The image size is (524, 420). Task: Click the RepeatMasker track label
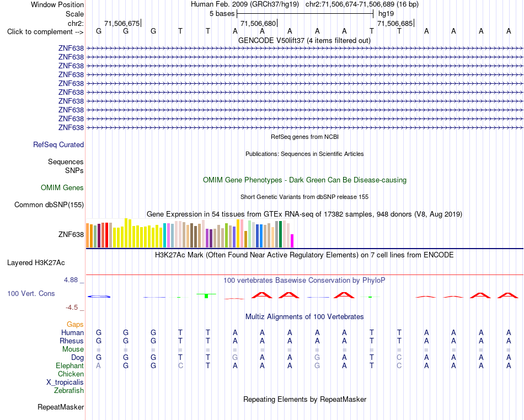pyautogui.click(x=61, y=407)
